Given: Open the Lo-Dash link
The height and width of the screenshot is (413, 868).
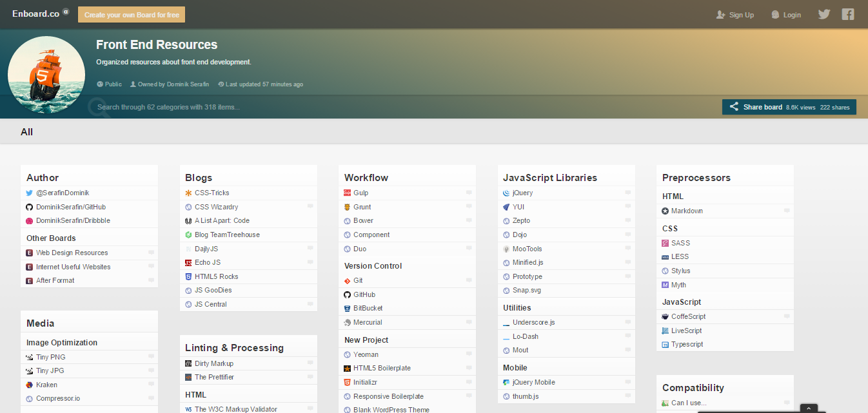Looking at the screenshot, I should (525, 336).
